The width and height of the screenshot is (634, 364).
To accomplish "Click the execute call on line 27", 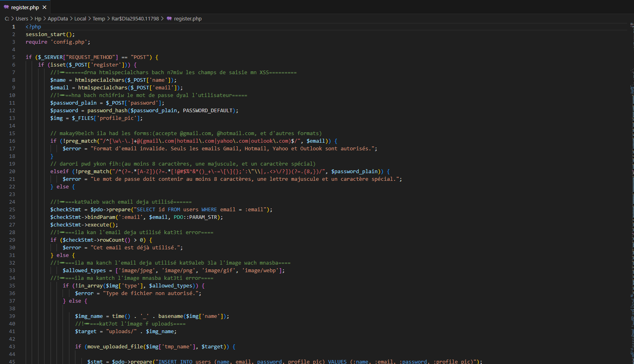I will click(98, 225).
